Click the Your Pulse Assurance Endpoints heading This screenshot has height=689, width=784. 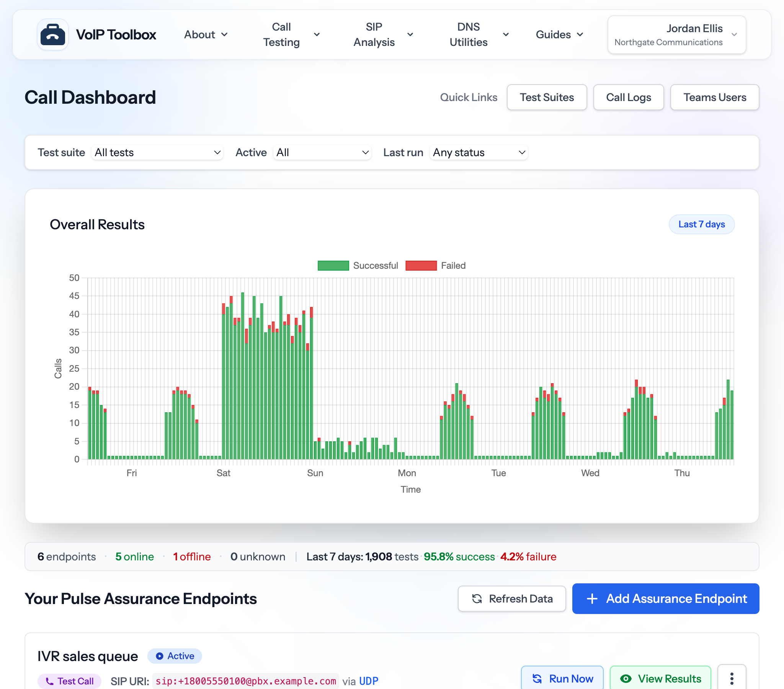(x=141, y=598)
